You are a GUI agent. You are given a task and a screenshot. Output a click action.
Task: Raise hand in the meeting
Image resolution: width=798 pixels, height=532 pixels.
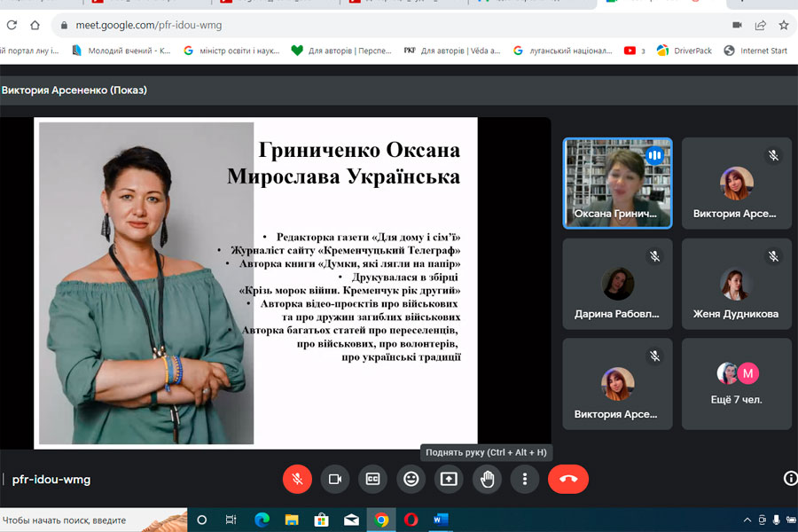[x=487, y=479]
